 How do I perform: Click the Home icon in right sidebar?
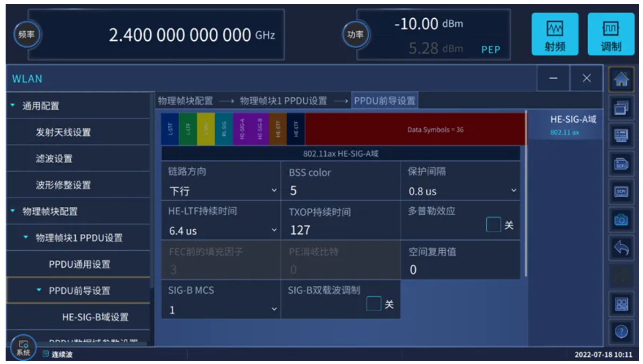(621, 80)
